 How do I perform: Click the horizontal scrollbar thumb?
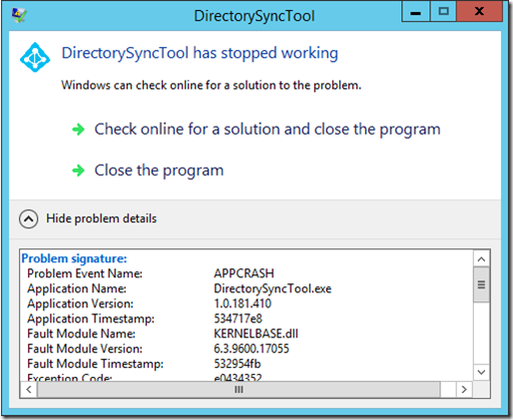(x=239, y=389)
